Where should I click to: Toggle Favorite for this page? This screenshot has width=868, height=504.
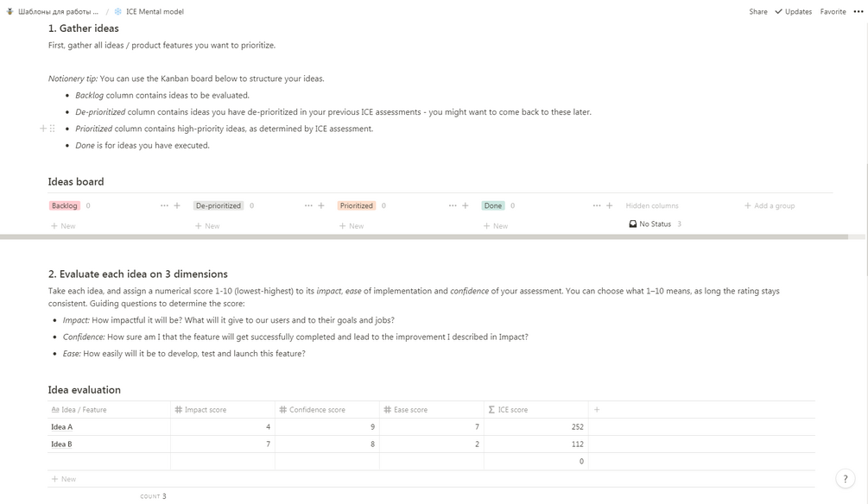833,12
